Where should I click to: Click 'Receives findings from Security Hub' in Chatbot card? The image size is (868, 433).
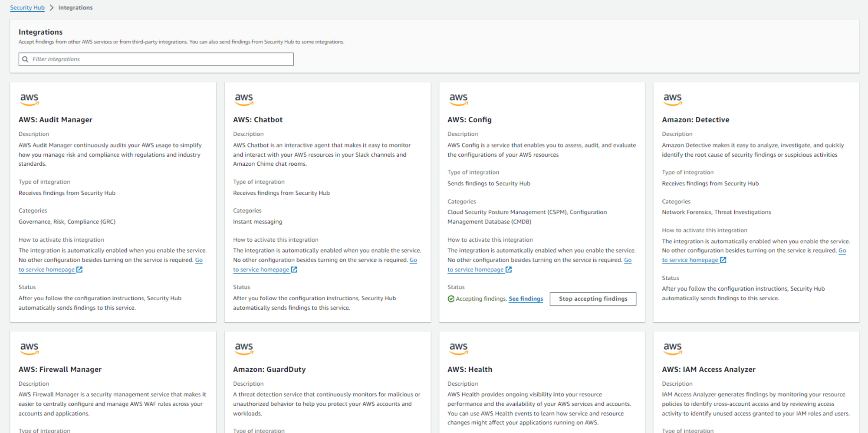coord(281,193)
